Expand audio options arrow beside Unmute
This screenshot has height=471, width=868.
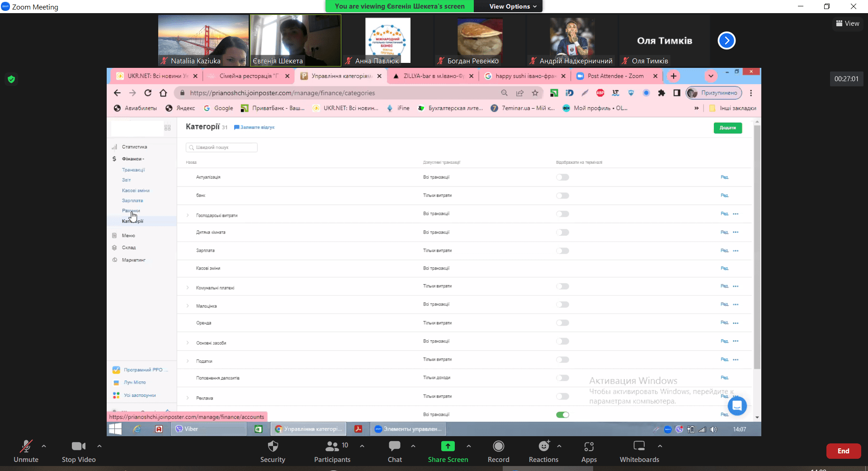click(44, 446)
